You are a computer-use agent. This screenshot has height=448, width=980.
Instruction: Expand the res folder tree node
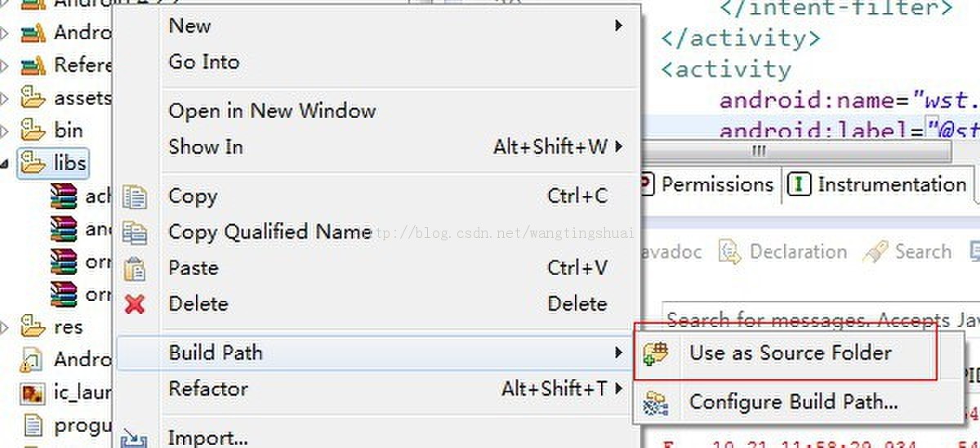point(5,328)
